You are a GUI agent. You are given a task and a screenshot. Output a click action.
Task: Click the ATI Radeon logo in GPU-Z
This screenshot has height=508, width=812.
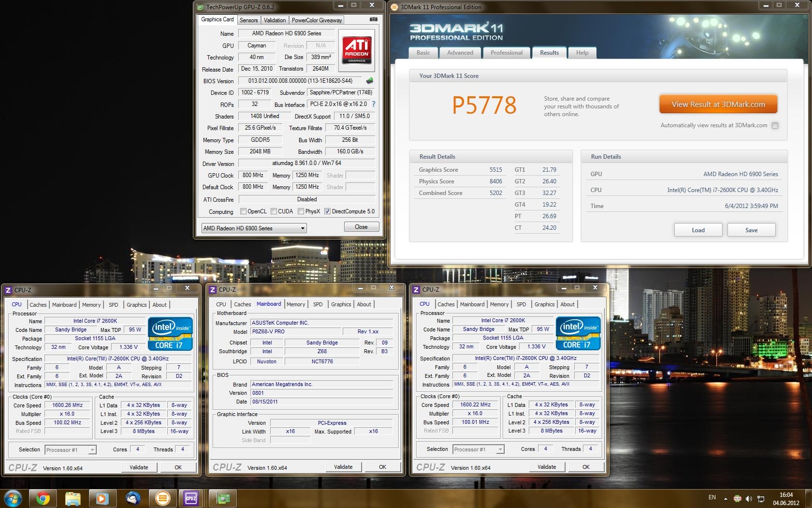(357, 50)
